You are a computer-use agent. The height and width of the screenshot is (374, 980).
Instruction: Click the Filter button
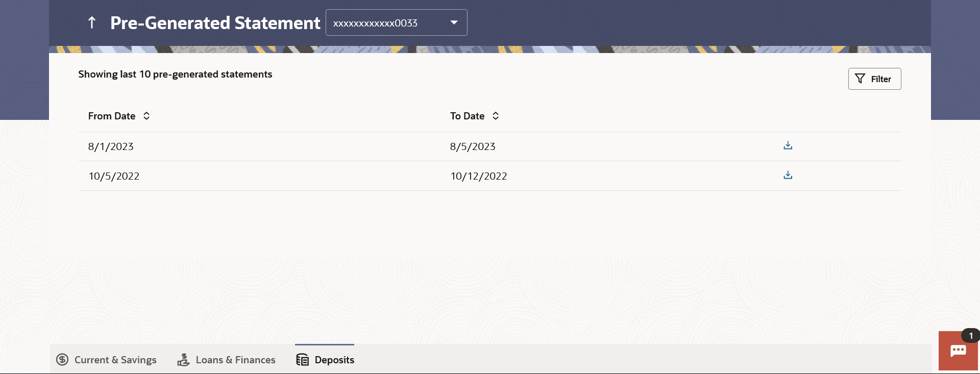coord(874,79)
